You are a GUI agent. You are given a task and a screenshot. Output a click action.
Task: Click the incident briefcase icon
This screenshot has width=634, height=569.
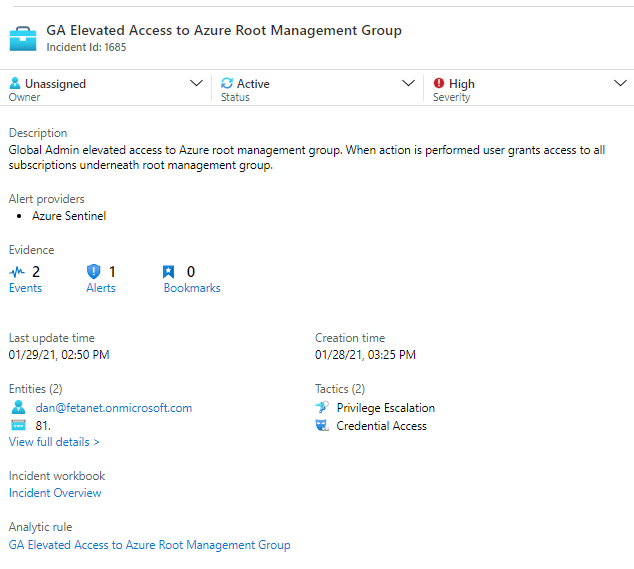click(x=23, y=38)
